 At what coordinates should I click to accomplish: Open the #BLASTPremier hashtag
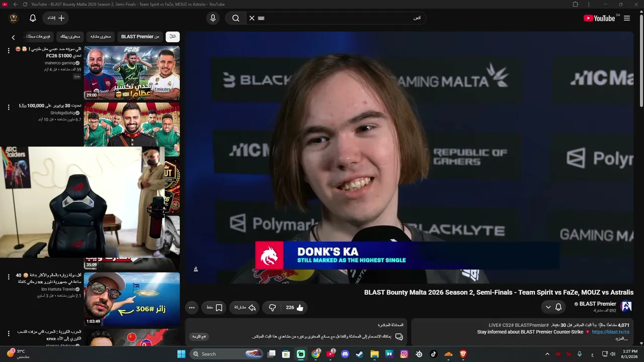(531, 325)
